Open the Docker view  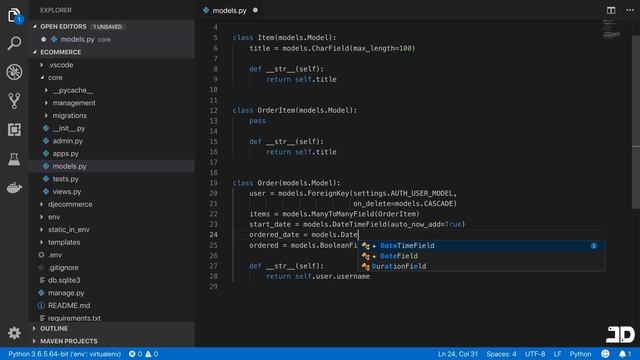point(14,187)
